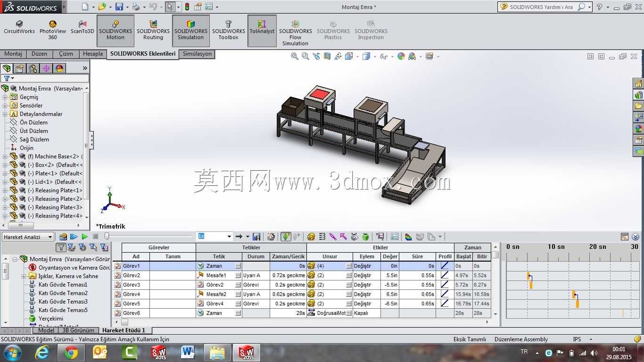Click the Görev2 task bar on the timeline
The width and height of the screenshot is (644, 362).
(x=528, y=276)
